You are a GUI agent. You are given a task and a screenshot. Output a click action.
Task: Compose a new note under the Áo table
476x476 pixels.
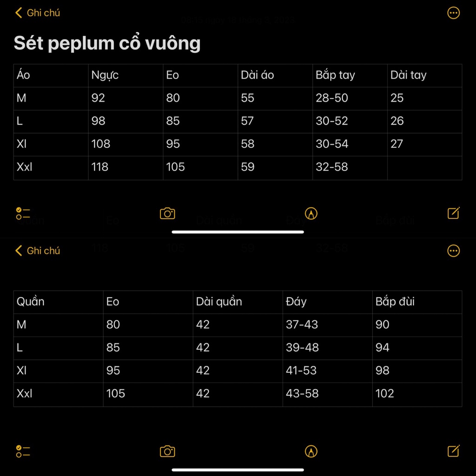coord(453,213)
